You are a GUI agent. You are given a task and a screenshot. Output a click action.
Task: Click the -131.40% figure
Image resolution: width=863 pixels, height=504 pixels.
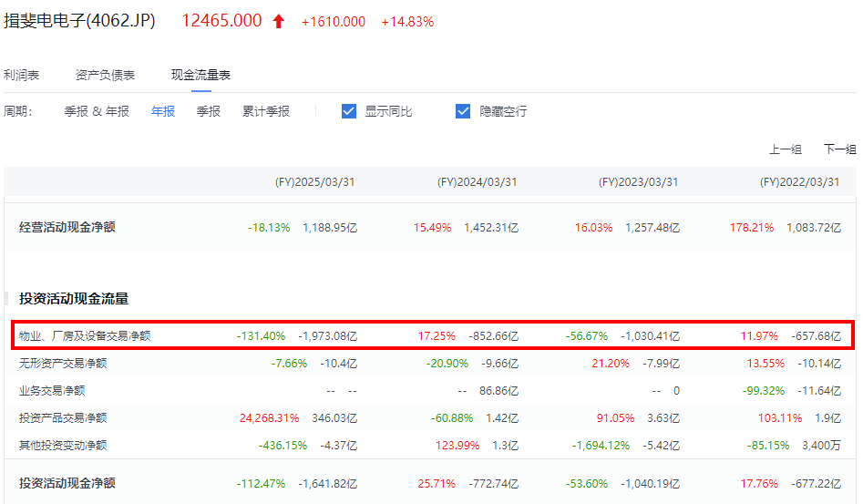click(x=261, y=336)
